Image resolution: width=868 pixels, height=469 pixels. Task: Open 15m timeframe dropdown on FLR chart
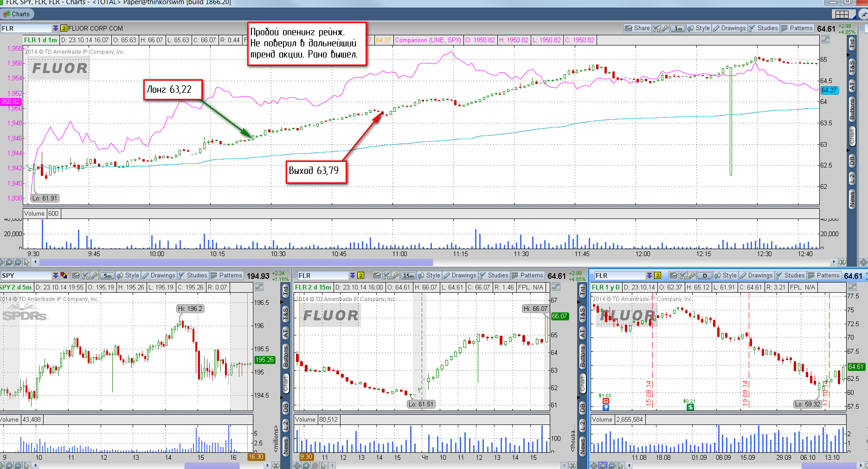click(x=408, y=276)
